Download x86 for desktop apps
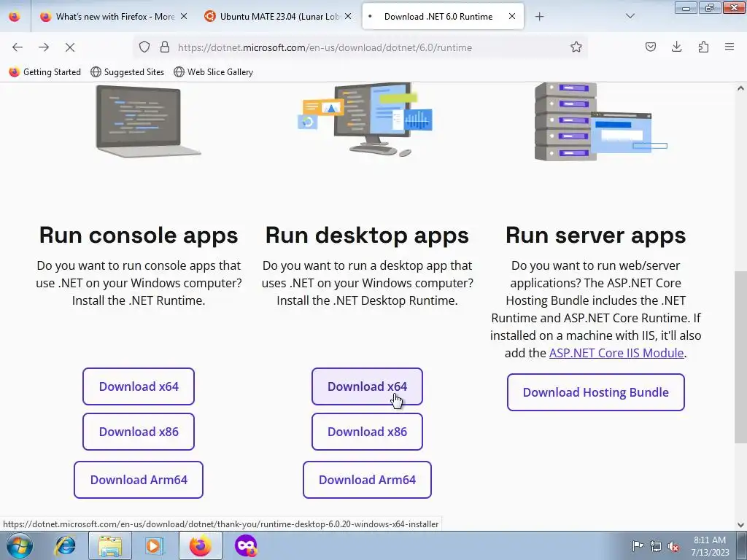 pos(367,432)
